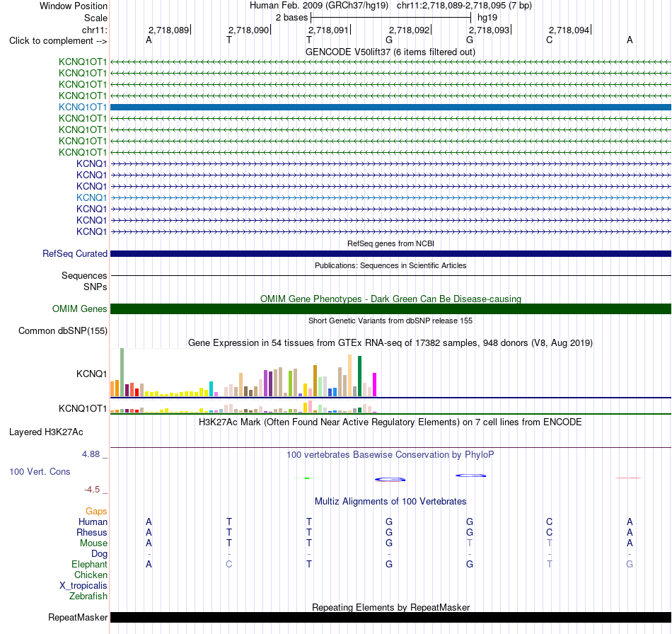Click the Layered H3K27Ac track label
This screenshot has height=634, width=672.
tap(46, 432)
